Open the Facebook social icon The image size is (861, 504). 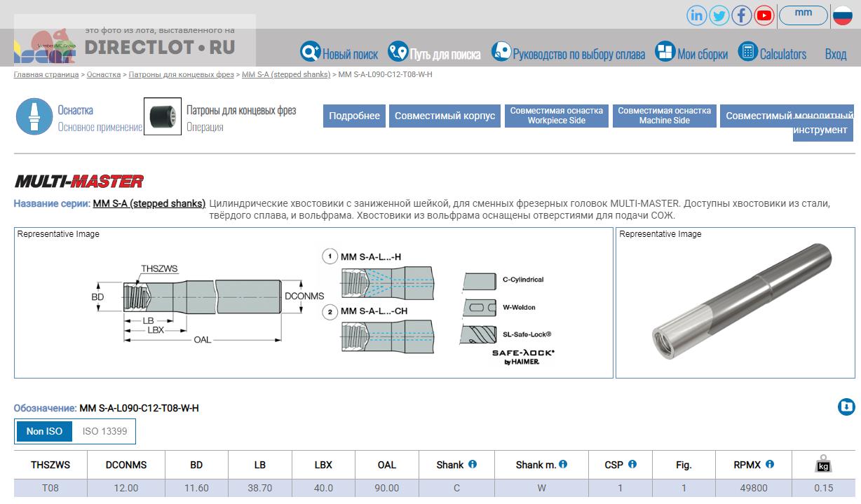coord(742,15)
